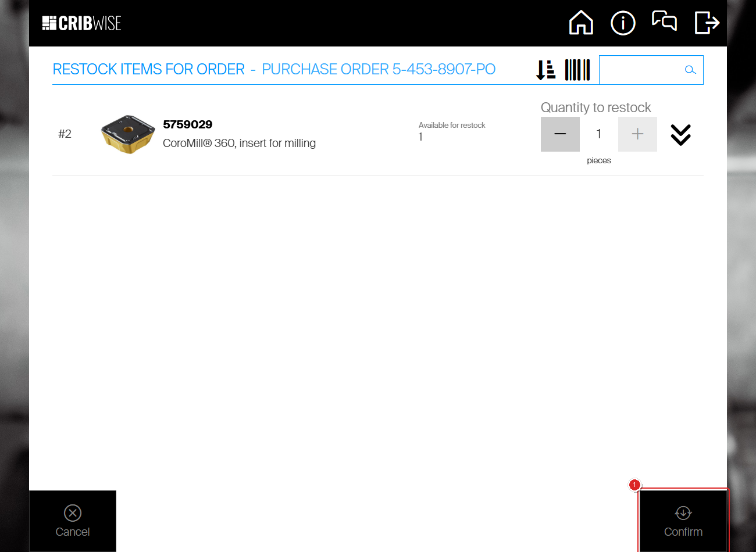
Task: Click item number 5759029
Action: tap(187, 124)
